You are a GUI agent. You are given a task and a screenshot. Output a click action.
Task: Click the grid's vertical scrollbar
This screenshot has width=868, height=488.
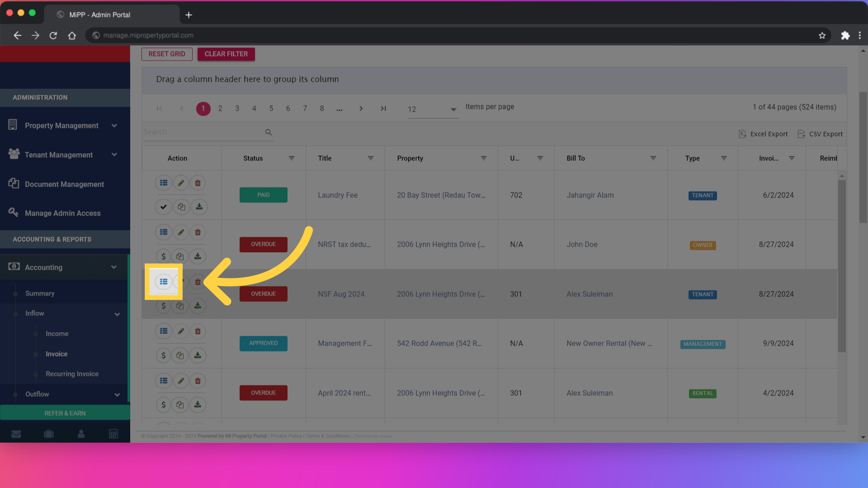tap(841, 266)
